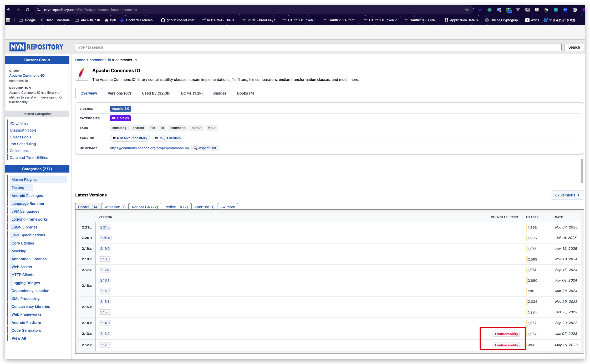Click the Home breadcrumb link

tap(80, 60)
